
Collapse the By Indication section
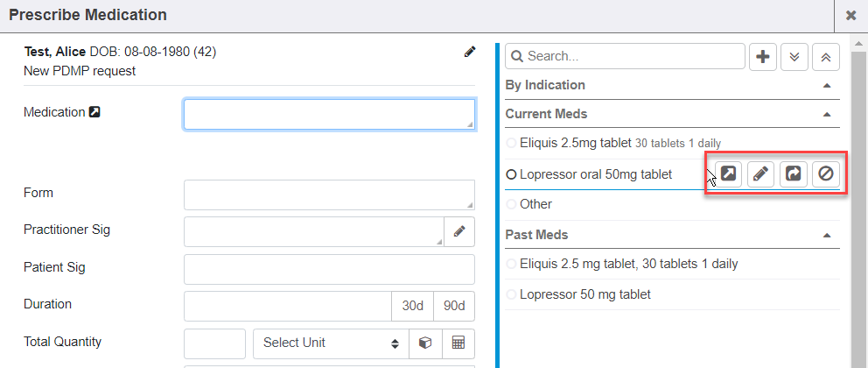(x=826, y=86)
